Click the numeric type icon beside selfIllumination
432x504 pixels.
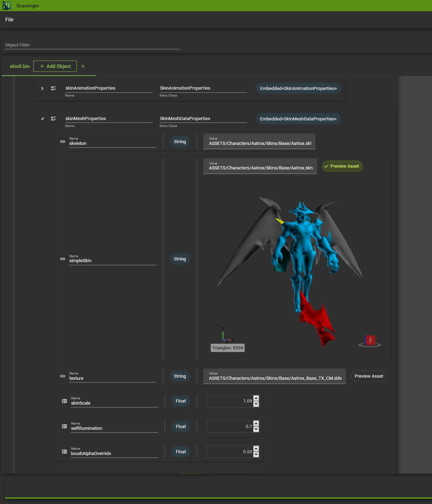point(64,426)
